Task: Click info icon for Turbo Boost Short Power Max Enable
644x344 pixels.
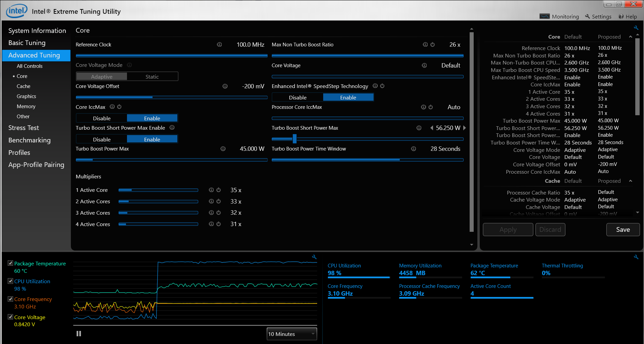Action: tap(172, 127)
